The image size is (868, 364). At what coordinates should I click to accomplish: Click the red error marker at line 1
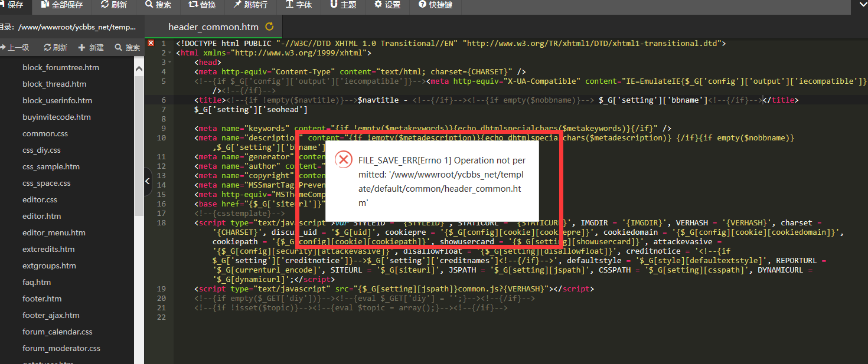pyautogui.click(x=151, y=43)
